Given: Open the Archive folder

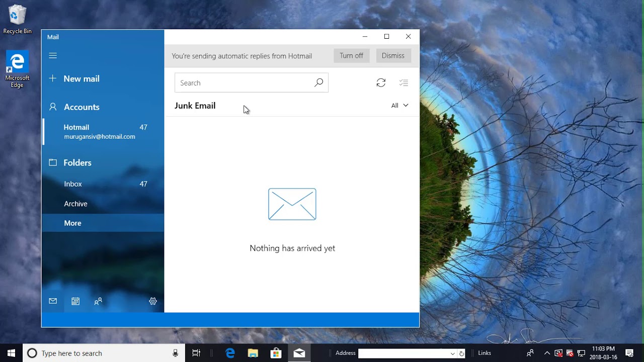Looking at the screenshot, I should click(x=103, y=204).
